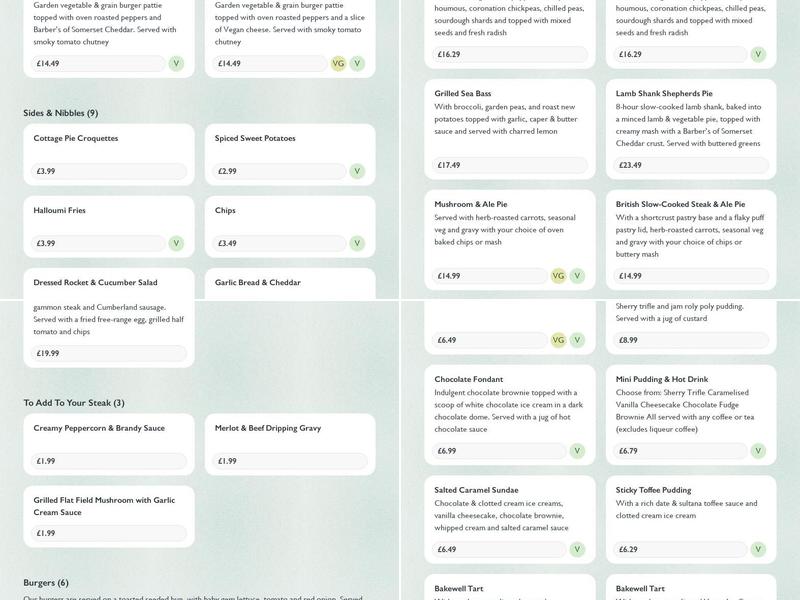Open the Burgers (6) section heading
The image size is (800, 600).
tap(46, 582)
